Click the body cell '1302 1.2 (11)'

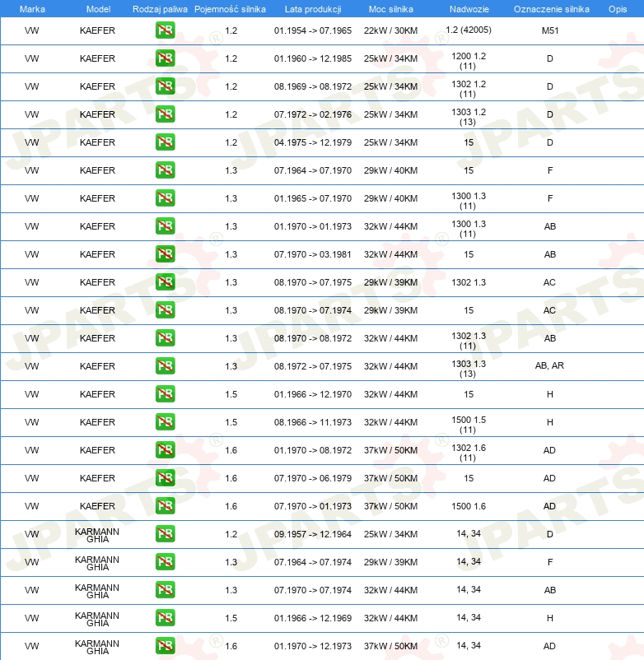[469, 89]
